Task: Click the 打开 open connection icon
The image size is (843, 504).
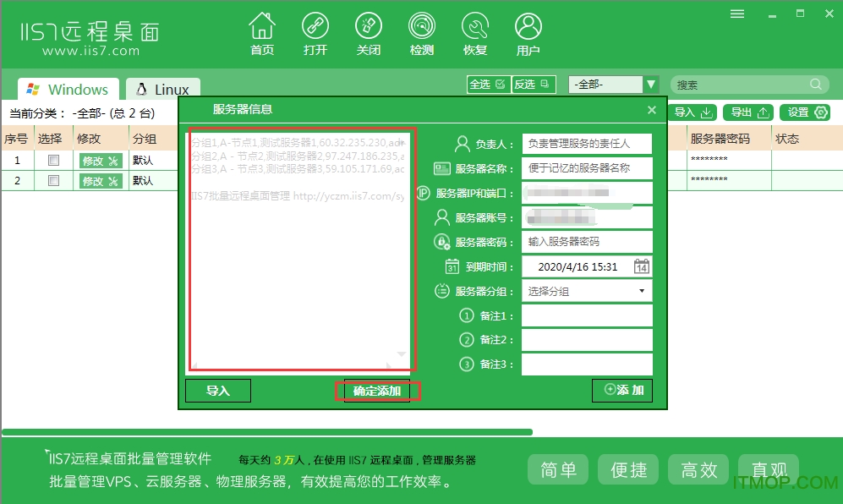Action: [x=315, y=27]
